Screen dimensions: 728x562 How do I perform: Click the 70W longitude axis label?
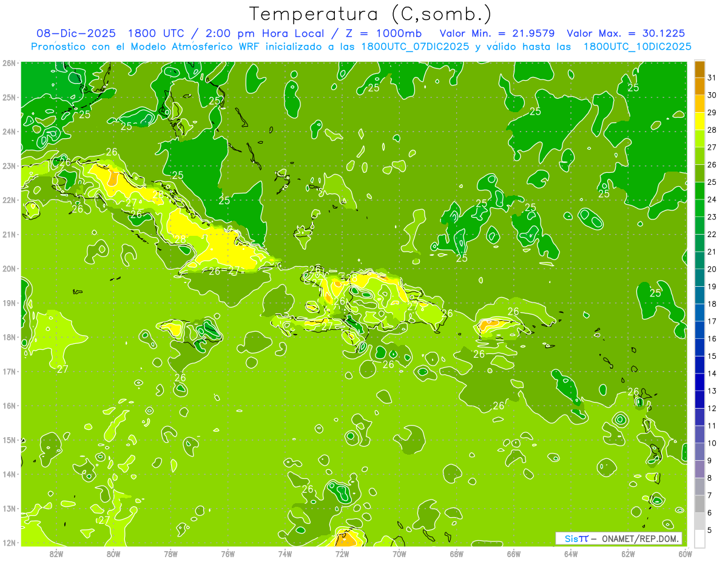click(399, 554)
